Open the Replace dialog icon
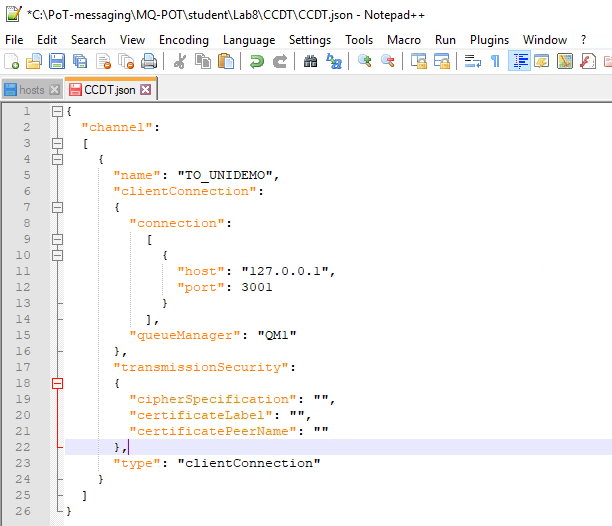The image size is (612, 526). tap(334, 62)
